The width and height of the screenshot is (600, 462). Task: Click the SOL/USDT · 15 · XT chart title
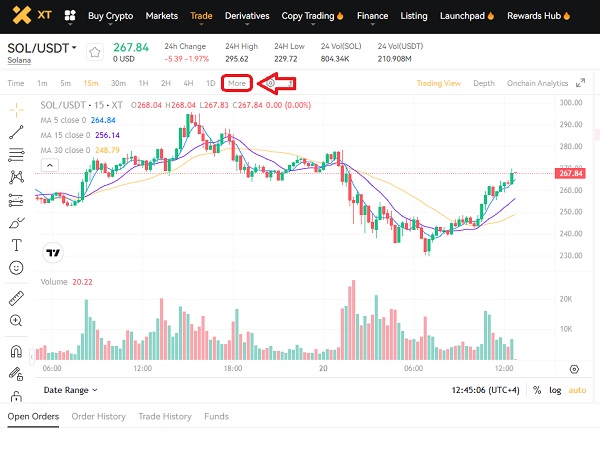[82, 105]
